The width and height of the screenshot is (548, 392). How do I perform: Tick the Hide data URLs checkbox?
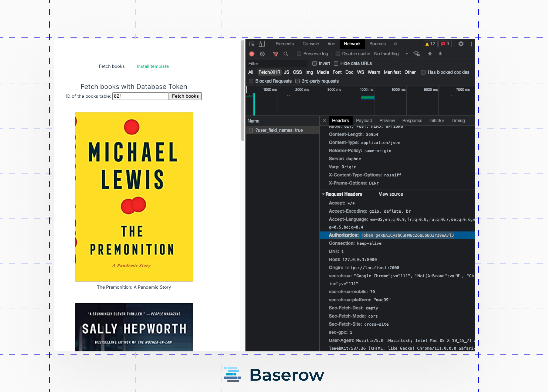click(336, 64)
